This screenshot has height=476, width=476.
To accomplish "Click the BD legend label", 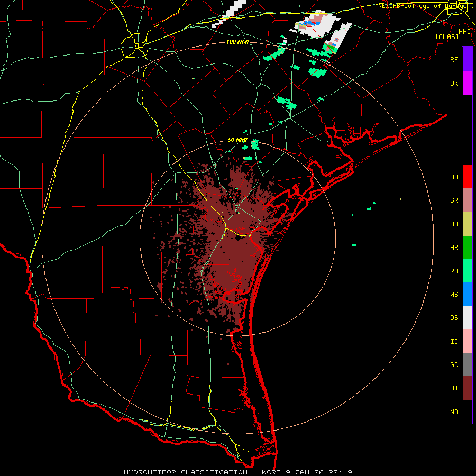I will click(454, 224).
